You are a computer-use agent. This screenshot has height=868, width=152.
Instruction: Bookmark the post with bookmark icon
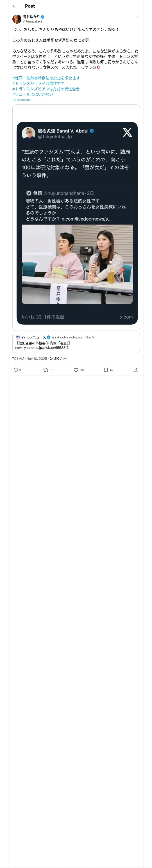pyautogui.click(x=106, y=370)
